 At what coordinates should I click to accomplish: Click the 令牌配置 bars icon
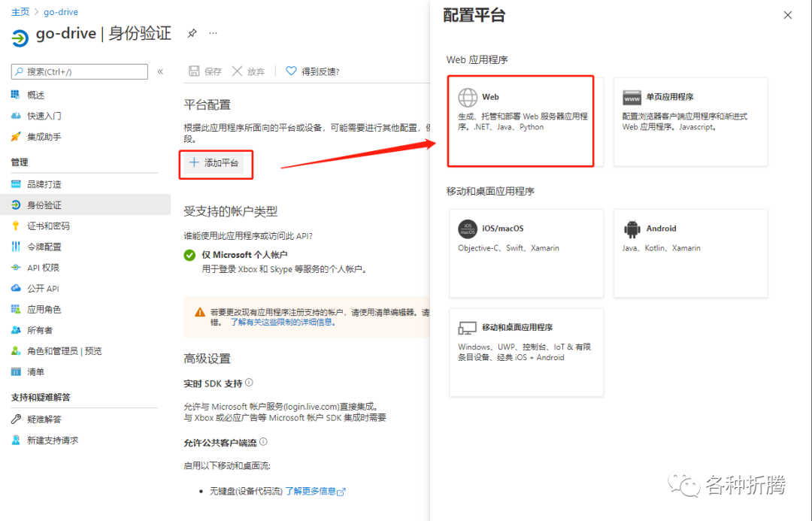(16, 247)
